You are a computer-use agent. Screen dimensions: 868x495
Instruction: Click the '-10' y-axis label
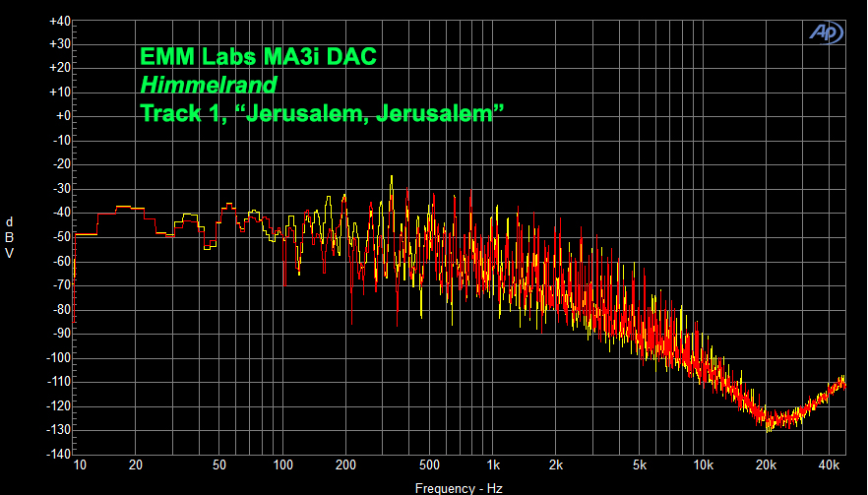[x=61, y=140]
